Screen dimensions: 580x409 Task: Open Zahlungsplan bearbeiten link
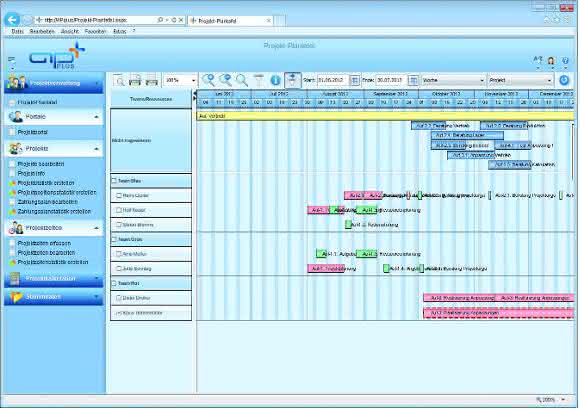pyautogui.click(x=48, y=202)
